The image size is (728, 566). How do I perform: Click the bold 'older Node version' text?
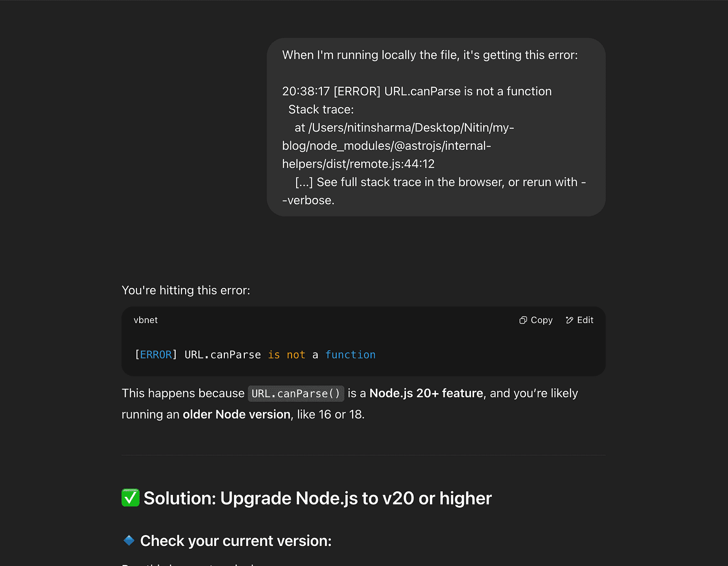[x=237, y=414]
